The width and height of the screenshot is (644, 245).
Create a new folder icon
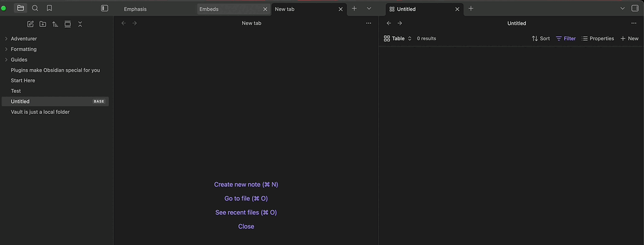(x=43, y=24)
